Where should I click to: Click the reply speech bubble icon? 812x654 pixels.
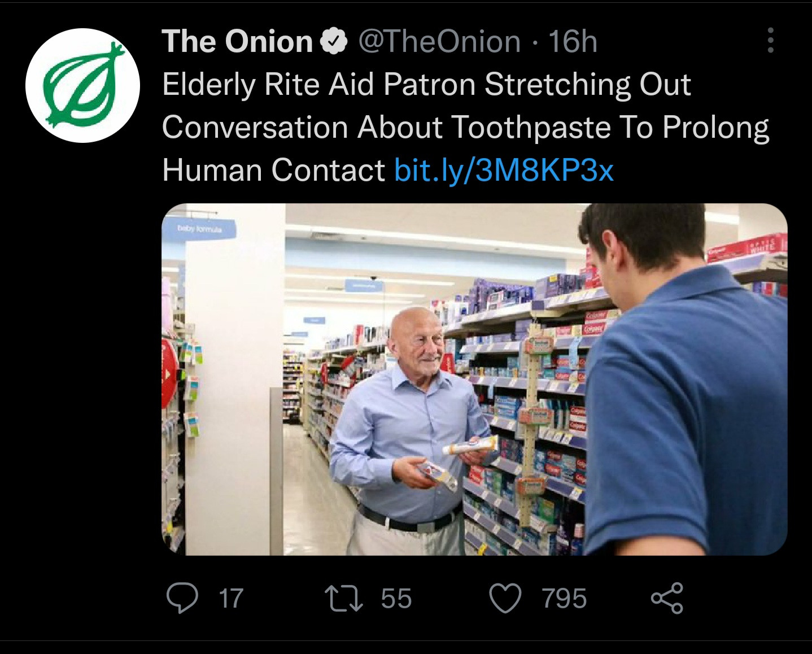[x=182, y=598]
